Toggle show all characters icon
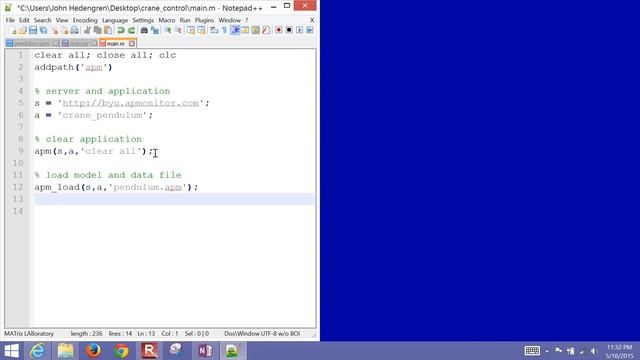 point(224,30)
